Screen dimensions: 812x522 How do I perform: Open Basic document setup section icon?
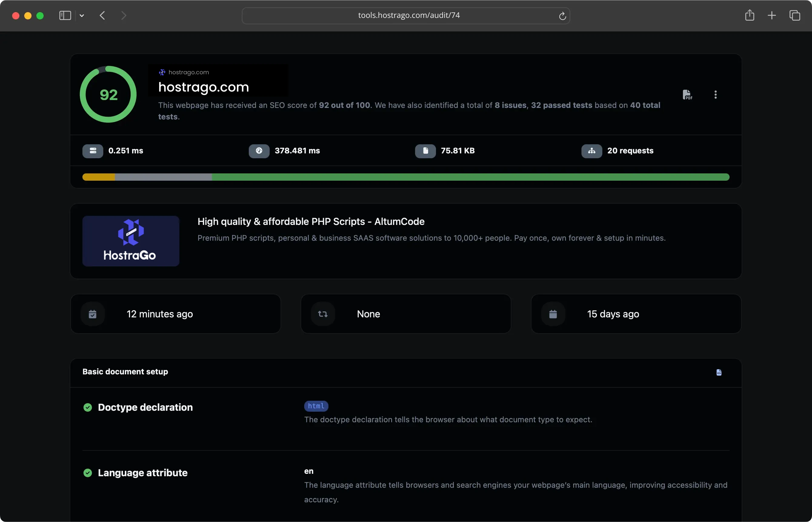coord(719,373)
